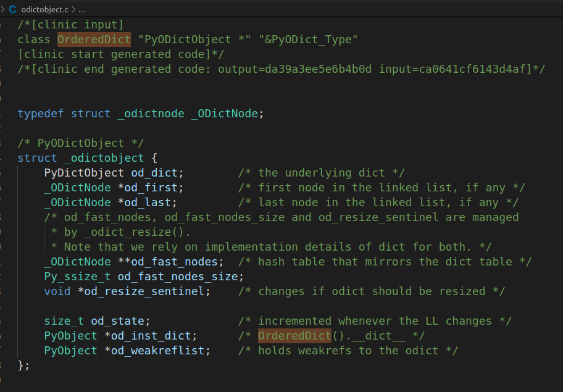
Task: Click the "[clinic input]" comment line
Action: [x=71, y=25]
